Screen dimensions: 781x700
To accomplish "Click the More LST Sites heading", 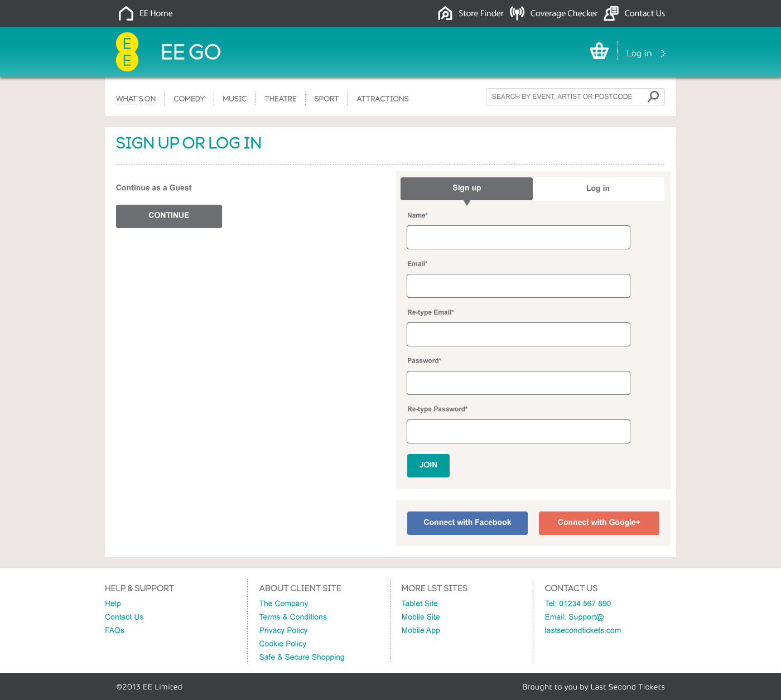I will coord(435,588).
